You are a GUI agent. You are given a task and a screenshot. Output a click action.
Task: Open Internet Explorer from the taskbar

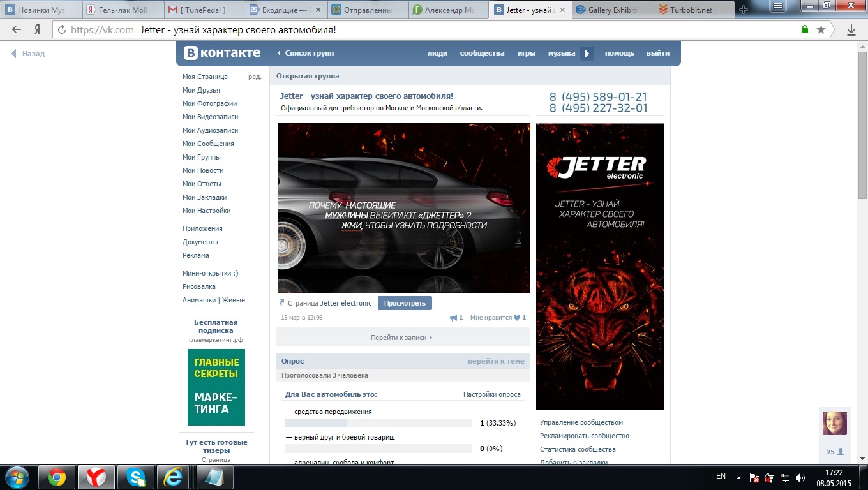click(x=174, y=477)
